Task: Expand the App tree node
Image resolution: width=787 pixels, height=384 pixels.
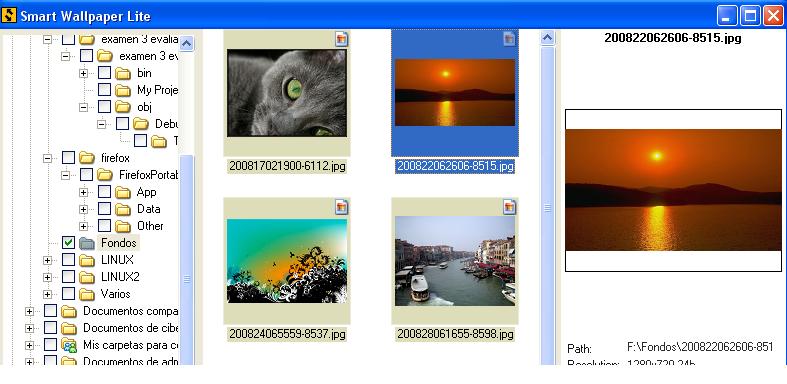Action: click(83, 193)
